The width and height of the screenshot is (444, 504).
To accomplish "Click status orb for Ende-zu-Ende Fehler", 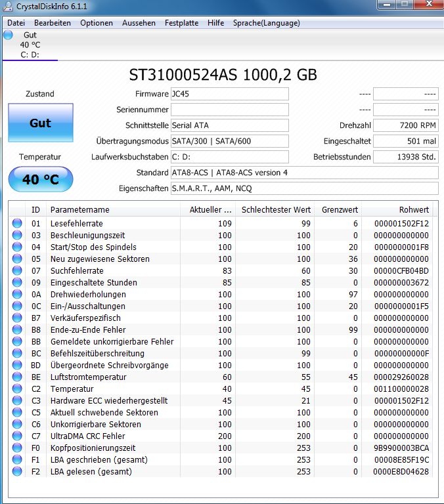I will [17, 330].
